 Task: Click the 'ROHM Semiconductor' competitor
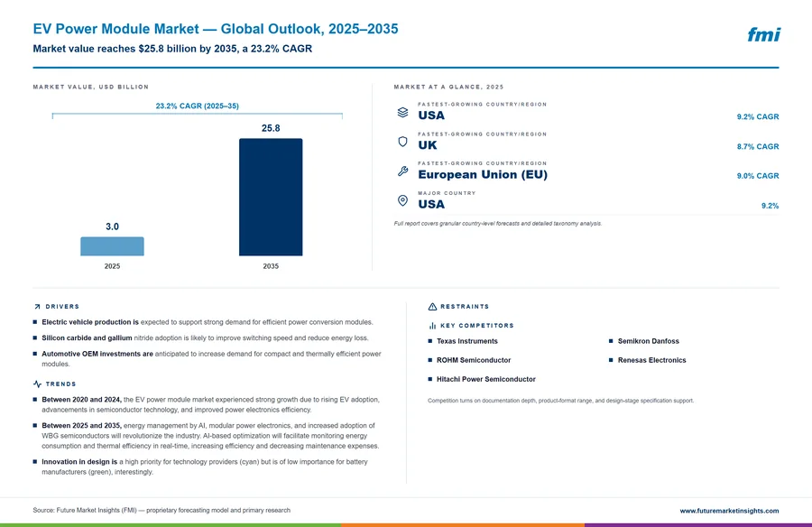474,360
